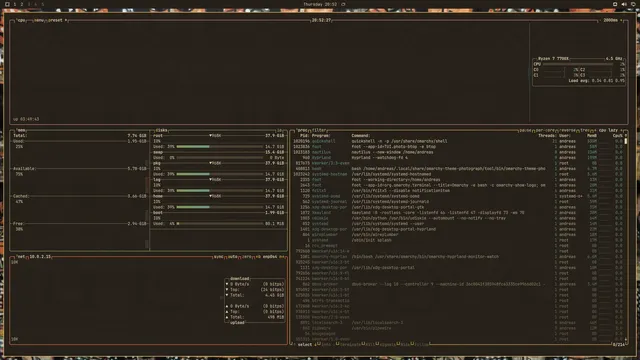640x360 pixels.
Task: Select the Hyprland process row
Action: 458,158
